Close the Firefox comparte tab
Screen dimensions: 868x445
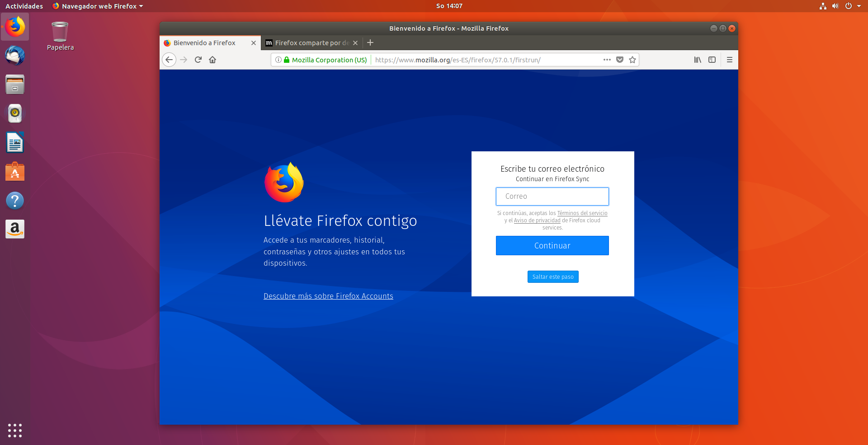tap(355, 43)
